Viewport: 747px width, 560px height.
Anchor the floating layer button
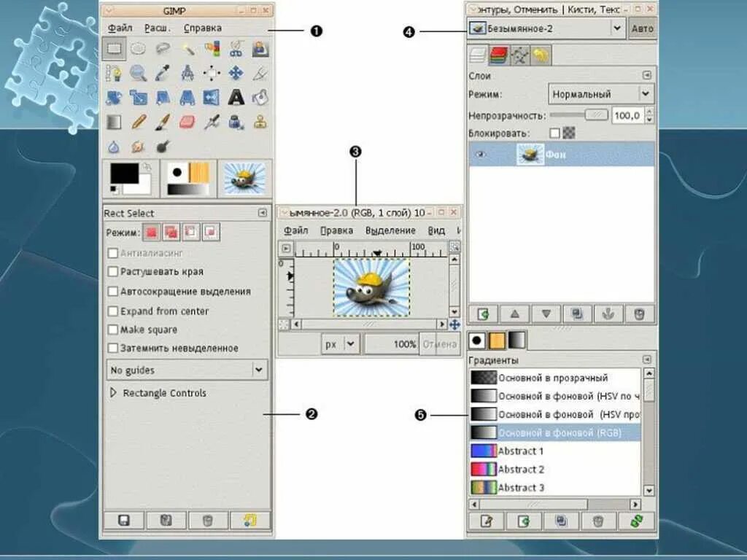tap(608, 314)
